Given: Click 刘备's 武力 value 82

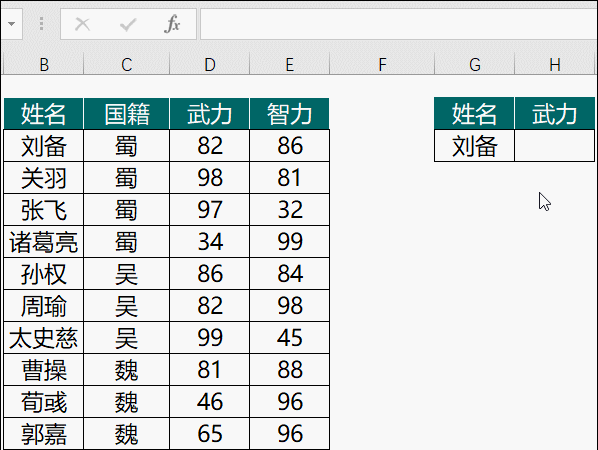Looking at the screenshot, I should (x=209, y=146).
